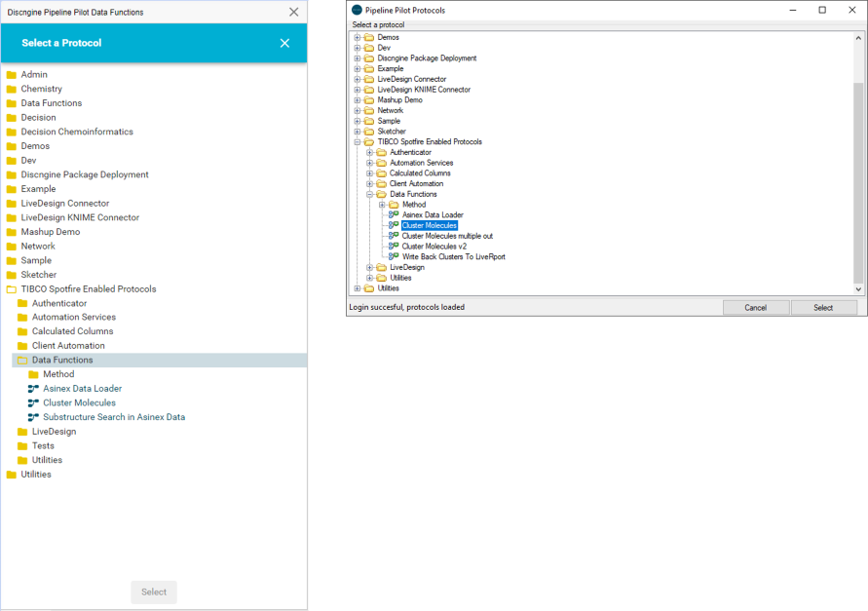The width and height of the screenshot is (868, 611).
Task: Click the Mashup Demo folder icon in left panel
Action: (x=11, y=232)
